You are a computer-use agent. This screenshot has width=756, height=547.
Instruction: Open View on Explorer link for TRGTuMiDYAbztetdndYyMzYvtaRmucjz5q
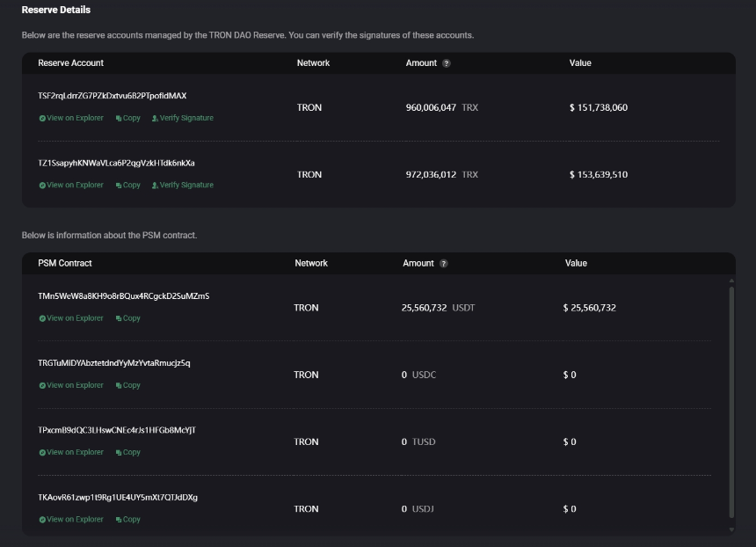[x=76, y=385]
